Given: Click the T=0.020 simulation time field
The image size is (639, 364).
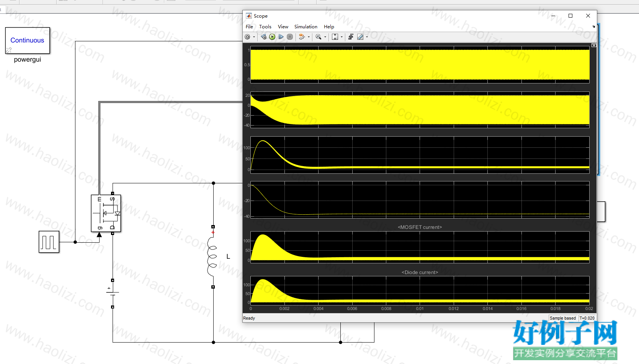Looking at the screenshot, I should [x=587, y=318].
